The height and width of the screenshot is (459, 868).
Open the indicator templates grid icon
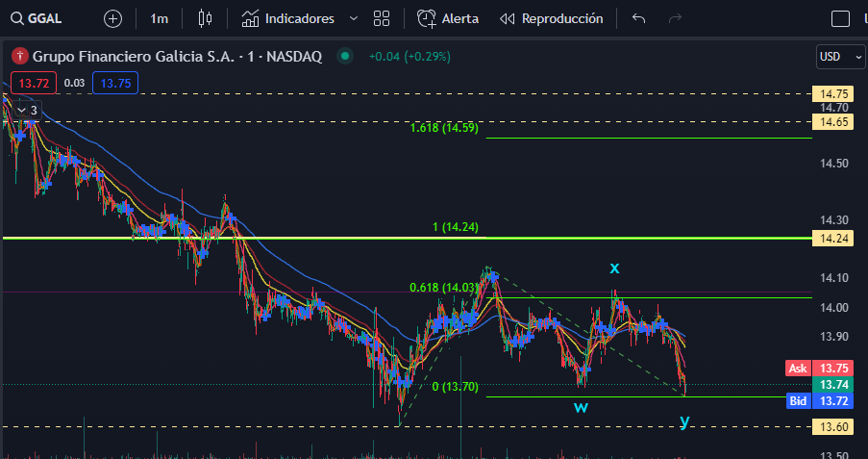pyautogui.click(x=382, y=19)
